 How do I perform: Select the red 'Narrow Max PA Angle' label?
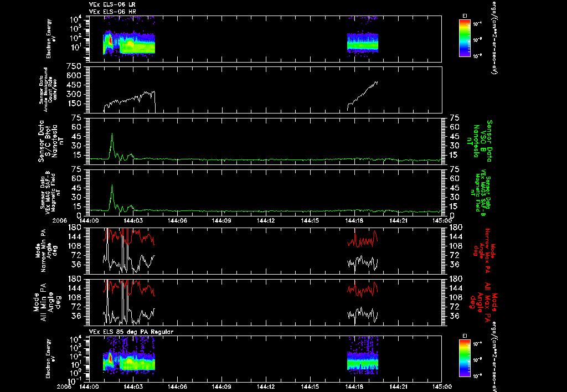(x=484, y=251)
